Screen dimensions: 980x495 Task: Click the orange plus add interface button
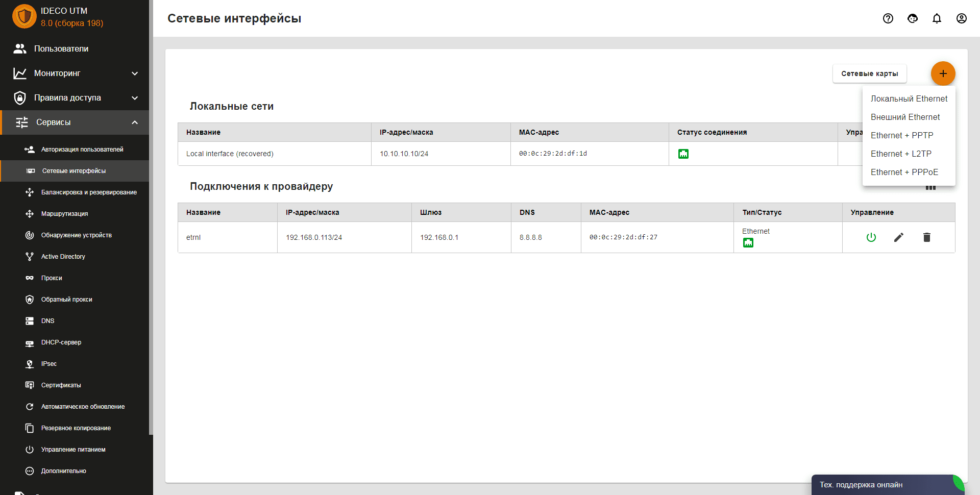(x=943, y=73)
